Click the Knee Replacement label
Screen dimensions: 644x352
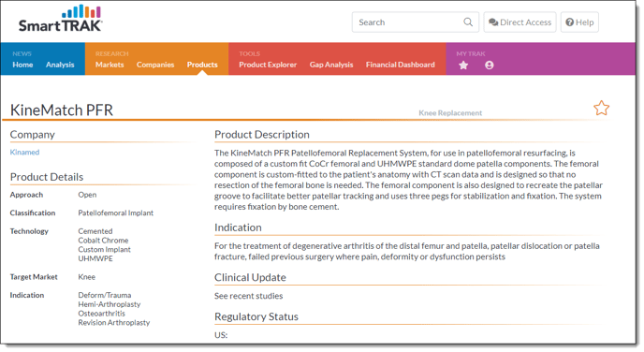[450, 113]
